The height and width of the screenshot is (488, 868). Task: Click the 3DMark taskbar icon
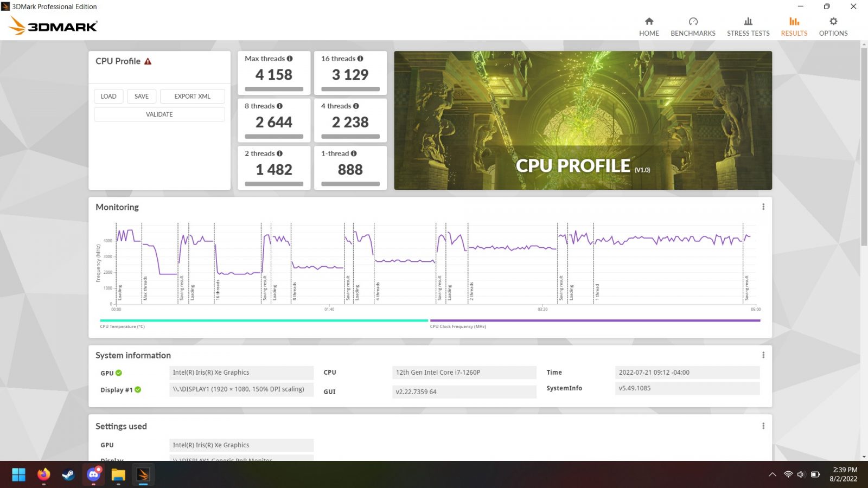[x=143, y=474]
